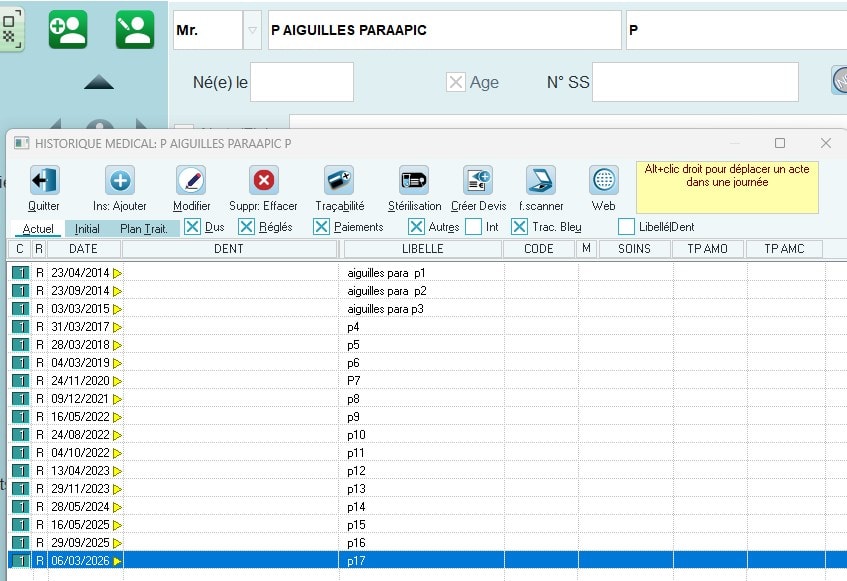847x581 pixels.
Task: Click the patient name field P AIGUILLES PARAAPIC
Action: (445, 30)
